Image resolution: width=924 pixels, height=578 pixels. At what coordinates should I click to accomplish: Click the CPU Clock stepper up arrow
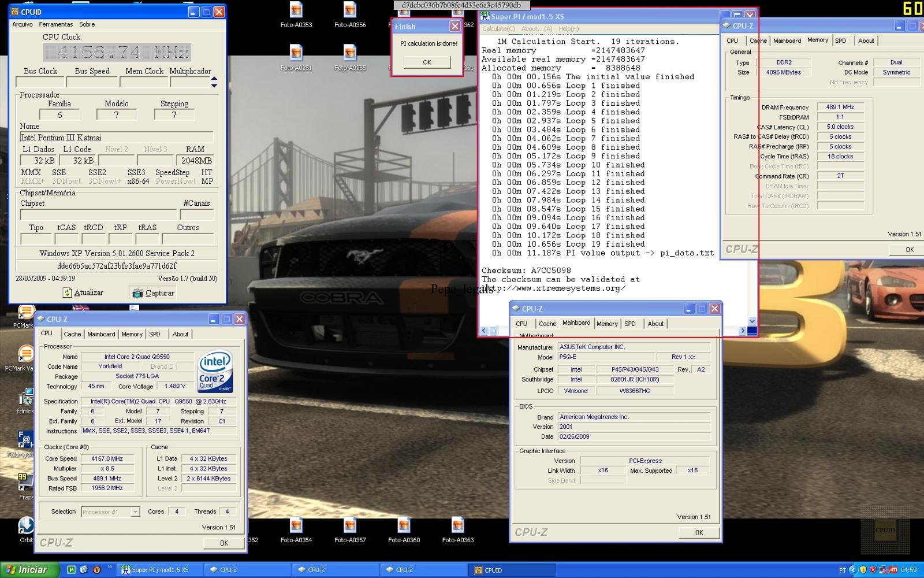(x=214, y=78)
